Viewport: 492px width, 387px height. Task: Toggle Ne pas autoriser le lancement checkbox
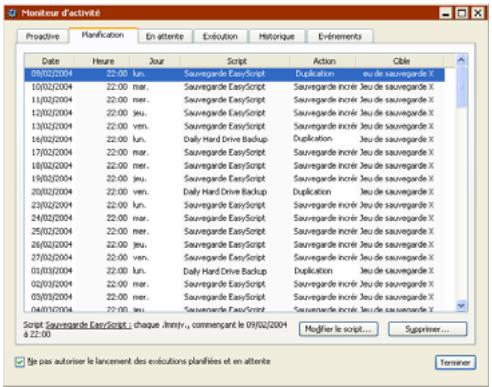20,362
